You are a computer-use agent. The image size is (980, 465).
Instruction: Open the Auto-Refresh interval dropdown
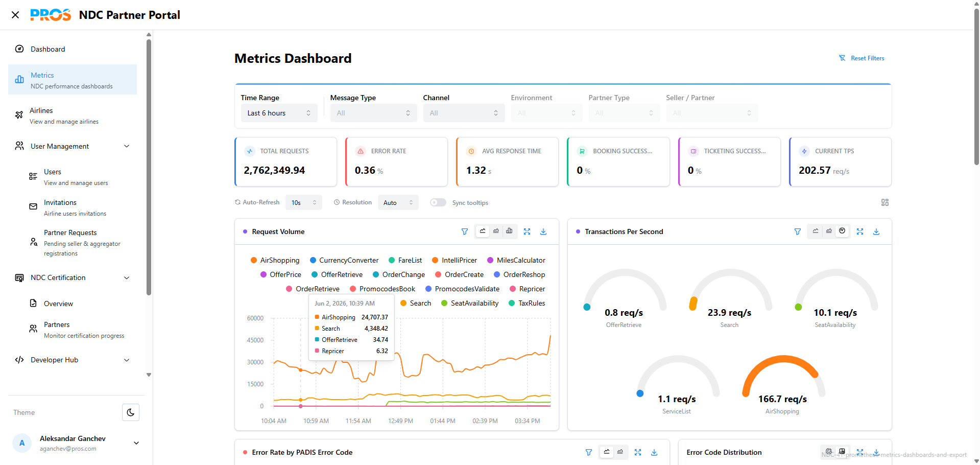pos(303,202)
